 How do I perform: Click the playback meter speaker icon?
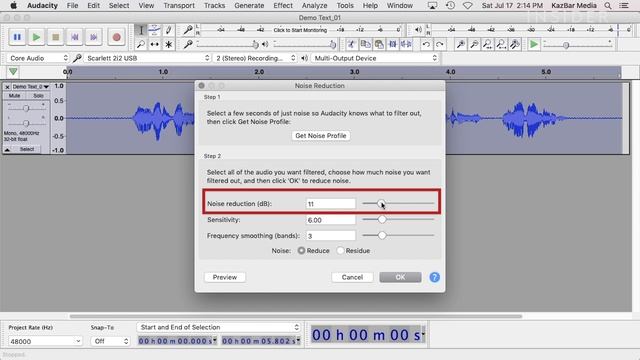tap(418, 30)
